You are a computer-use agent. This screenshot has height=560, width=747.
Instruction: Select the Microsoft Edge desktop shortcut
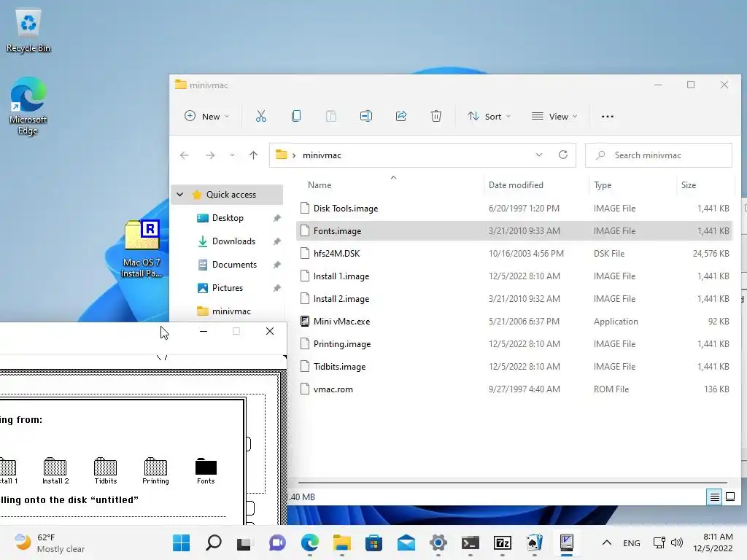[28, 106]
